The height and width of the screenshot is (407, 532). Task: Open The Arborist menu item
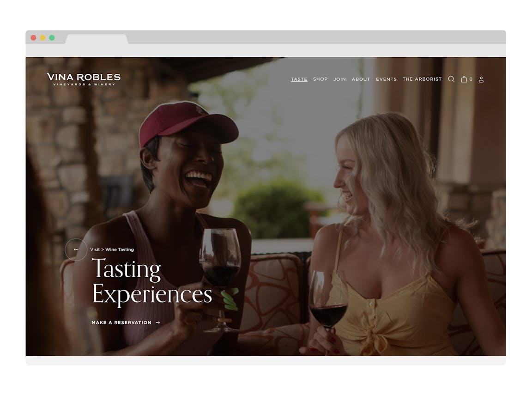[x=422, y=79]
